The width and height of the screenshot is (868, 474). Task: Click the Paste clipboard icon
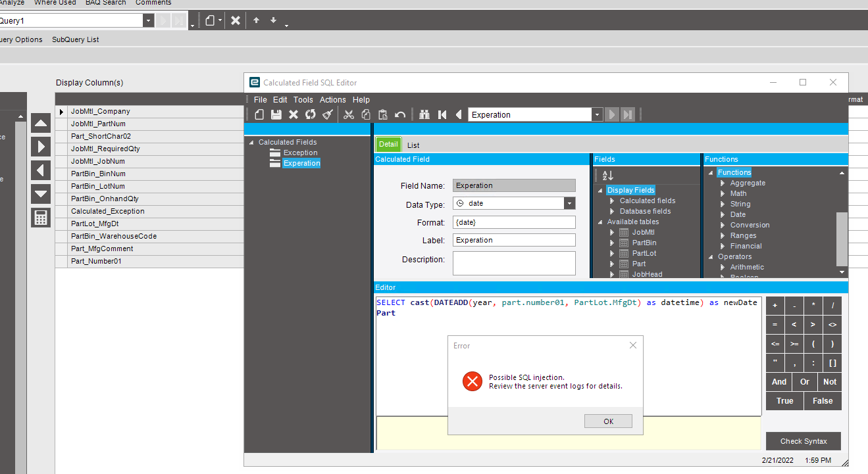coord(382,114)
